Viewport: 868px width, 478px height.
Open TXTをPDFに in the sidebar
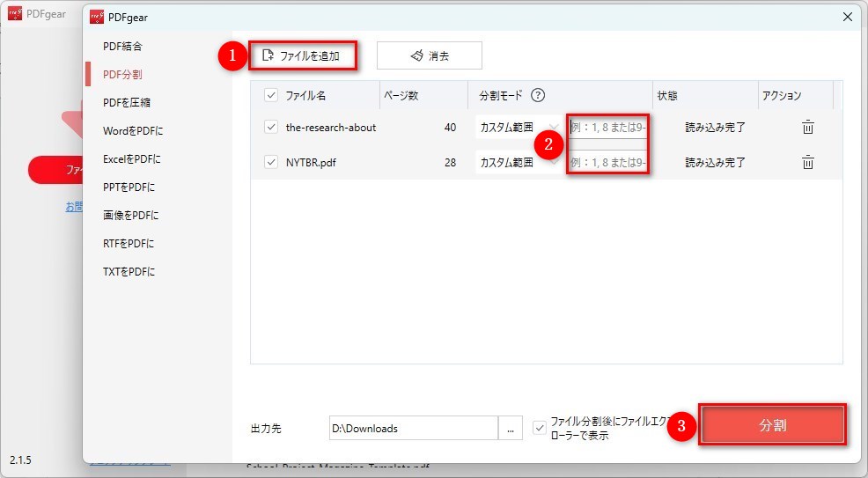[x=129, y=272]
